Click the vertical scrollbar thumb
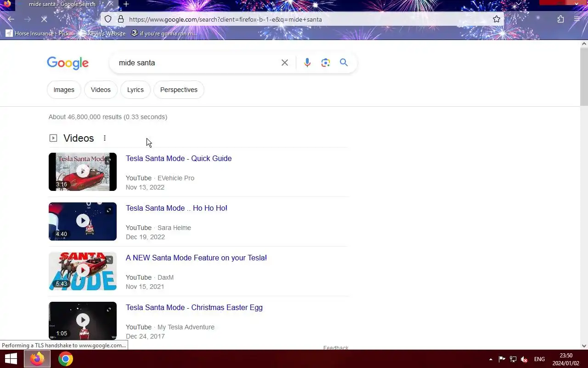The width and height of the screenshot is (588, 368). tap(584, 76)
